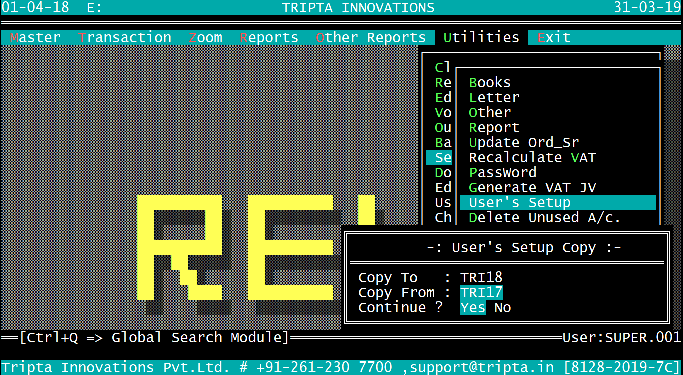
Task: Confirm with Yes in Continue prompt
Action: point(473,307)
